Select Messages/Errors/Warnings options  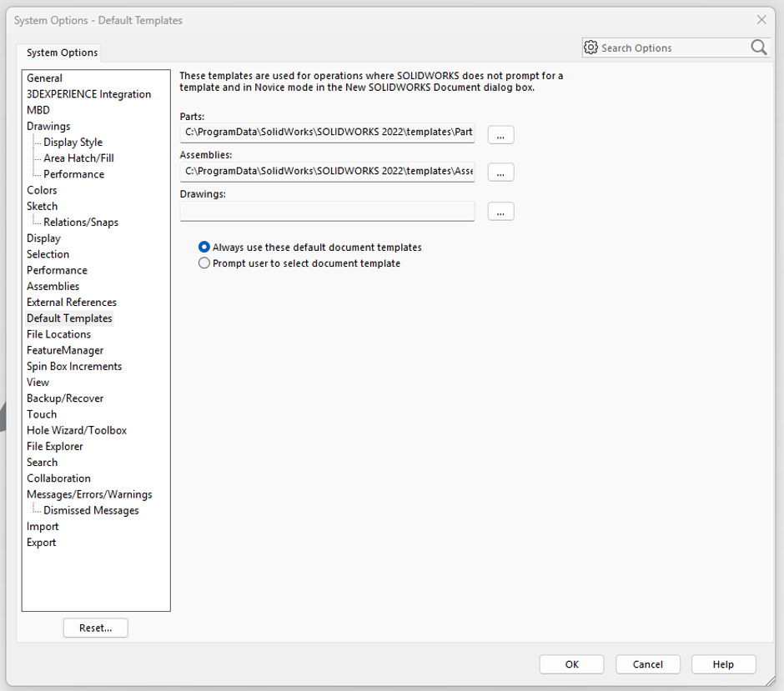[89, 493]
